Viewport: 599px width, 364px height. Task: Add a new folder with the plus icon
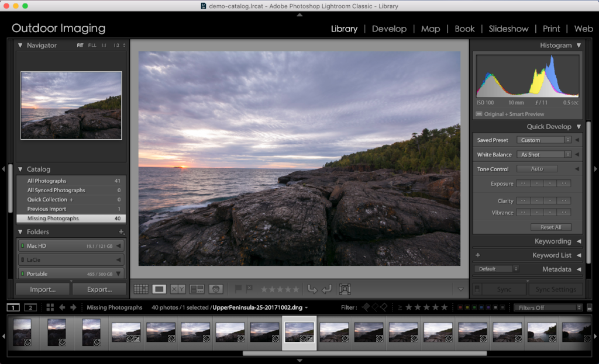[122, 231]
